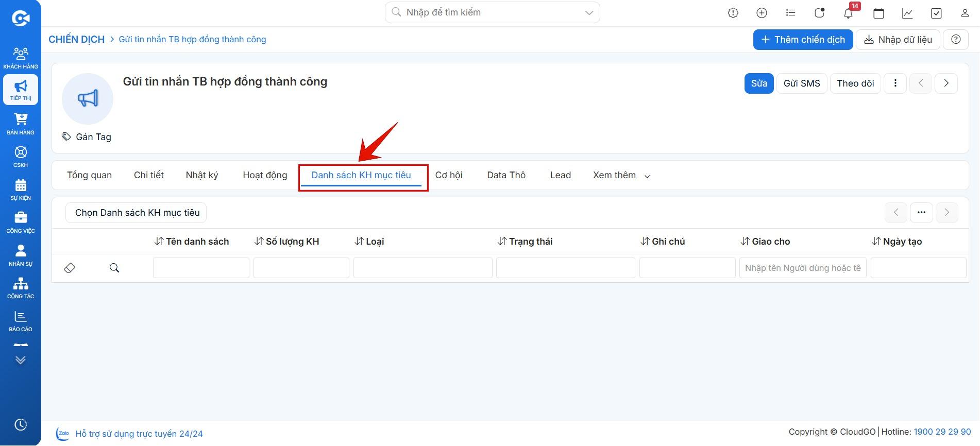Image resolution: width=980 pixels, height=446 pixels.
Task: Open notifications bell with 14 badge
Action: 848,13
